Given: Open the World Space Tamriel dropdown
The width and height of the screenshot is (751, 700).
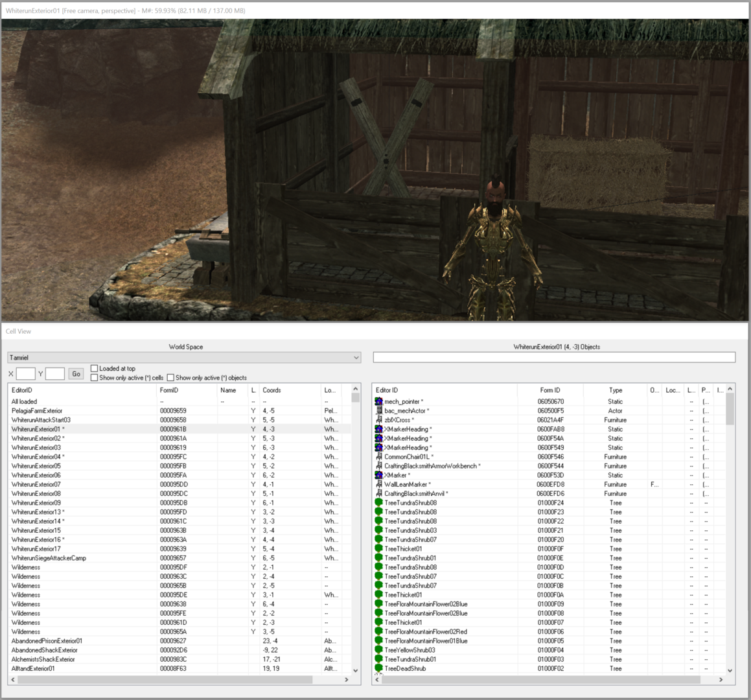Looking at the screenshot, I should click(184, 357).
